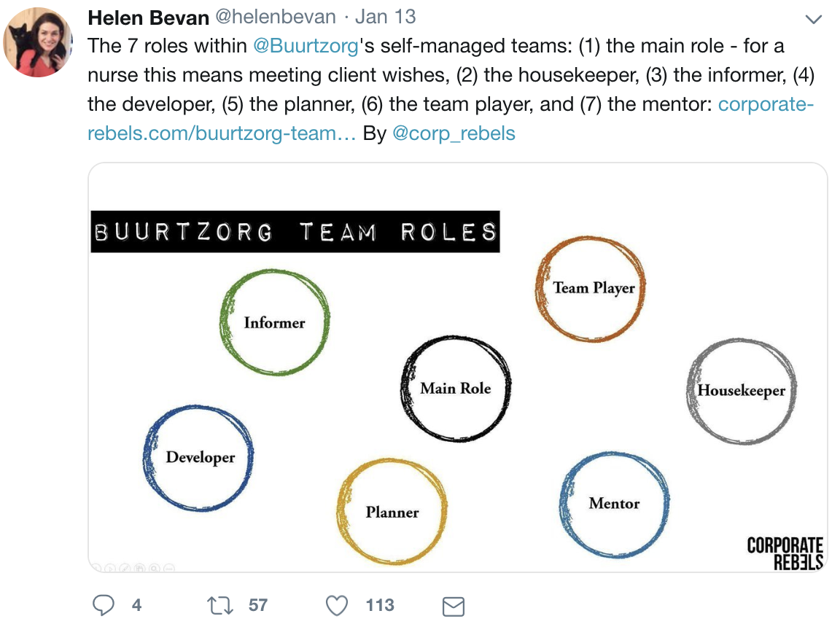Viewport: 840px width, 627px height.
Task: Click the black Main Role circle
Action: point(455,388)
